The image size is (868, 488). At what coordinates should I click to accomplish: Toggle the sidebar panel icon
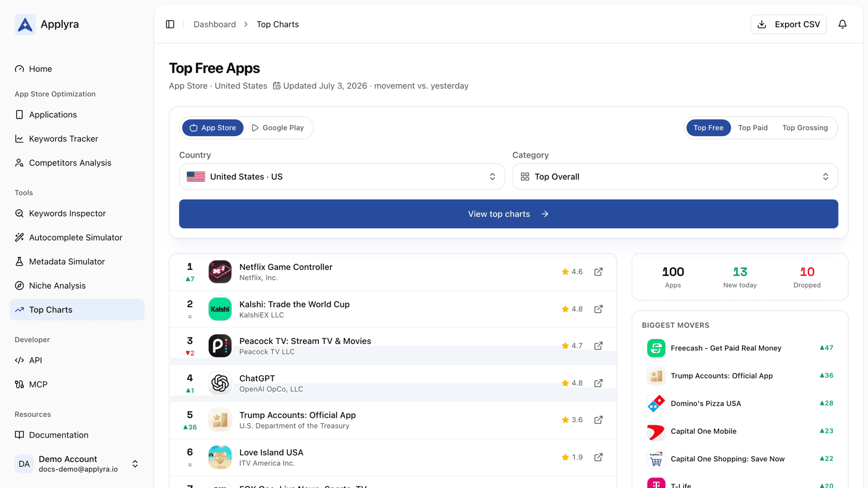170,24
